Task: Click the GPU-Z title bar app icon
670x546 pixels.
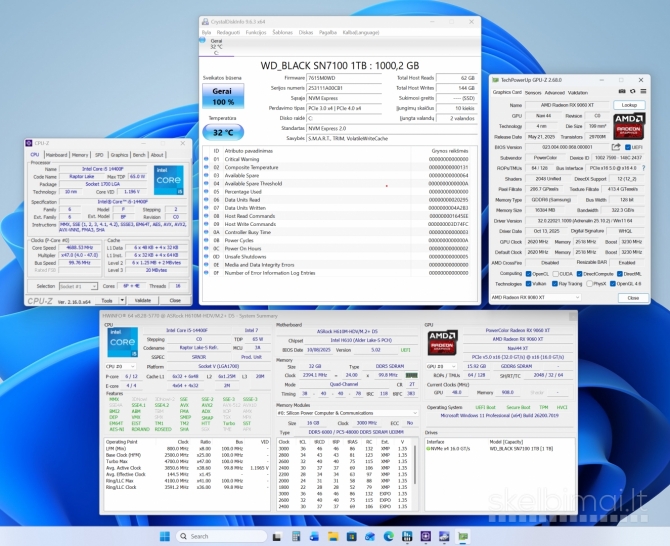Action: tap(496, 80)
